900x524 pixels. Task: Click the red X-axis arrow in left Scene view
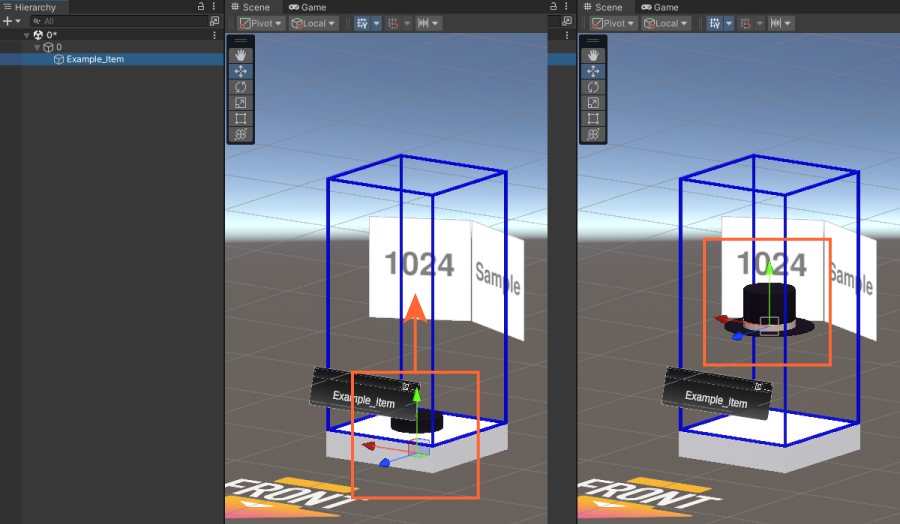pyautogui.click(x=368, y=445)
